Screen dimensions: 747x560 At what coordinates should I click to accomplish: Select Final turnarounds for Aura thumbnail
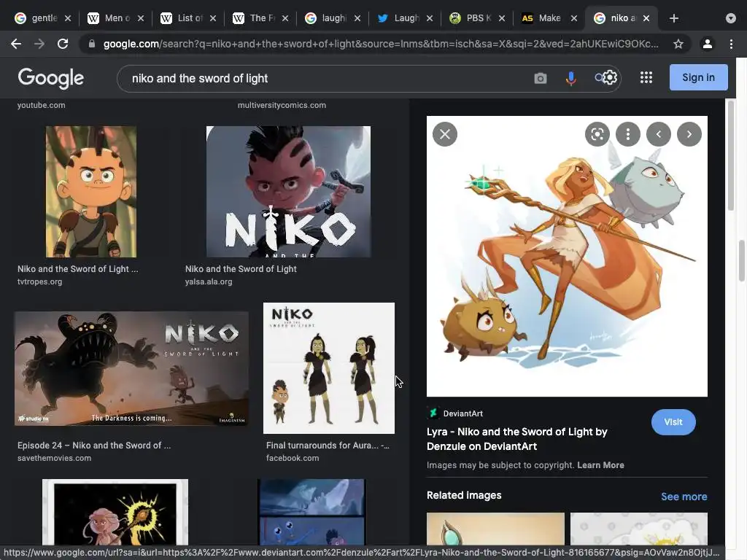point(329,368)
